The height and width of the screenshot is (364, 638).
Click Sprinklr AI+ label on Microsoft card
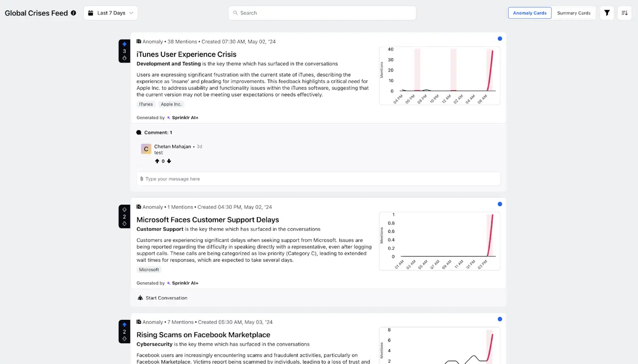point(185,283)
